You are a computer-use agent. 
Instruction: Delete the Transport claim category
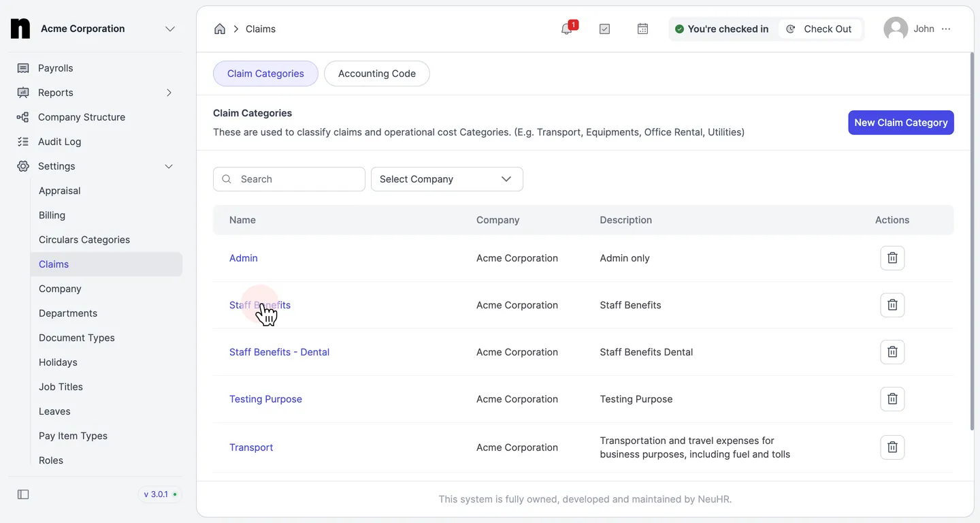(892, 447)
